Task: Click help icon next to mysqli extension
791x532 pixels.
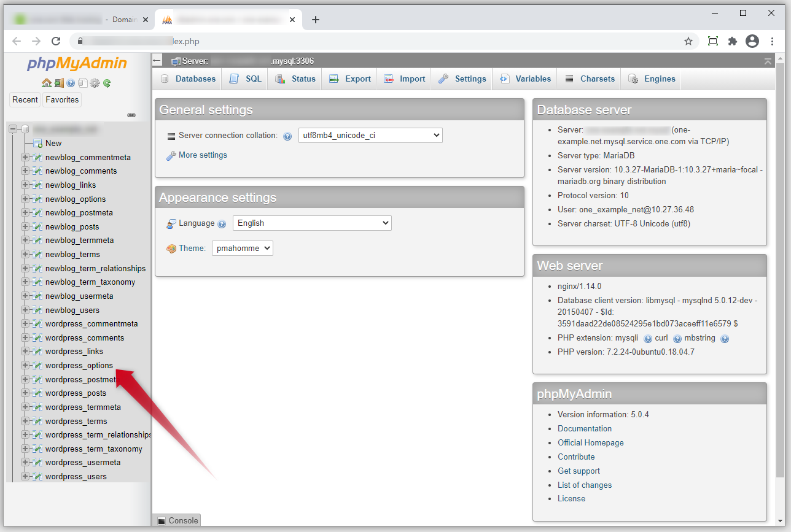Action: [648, 339]
